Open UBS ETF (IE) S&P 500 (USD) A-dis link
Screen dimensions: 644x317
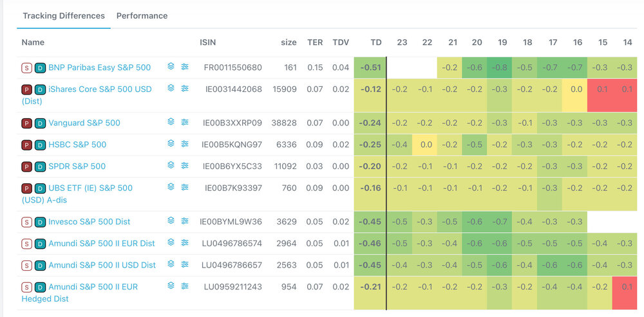[77, 194]
